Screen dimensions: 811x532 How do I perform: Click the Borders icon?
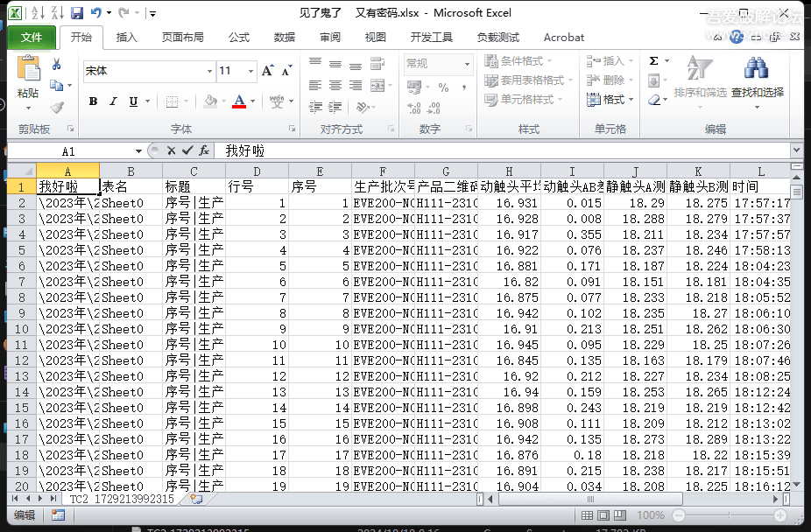[172, 101]
